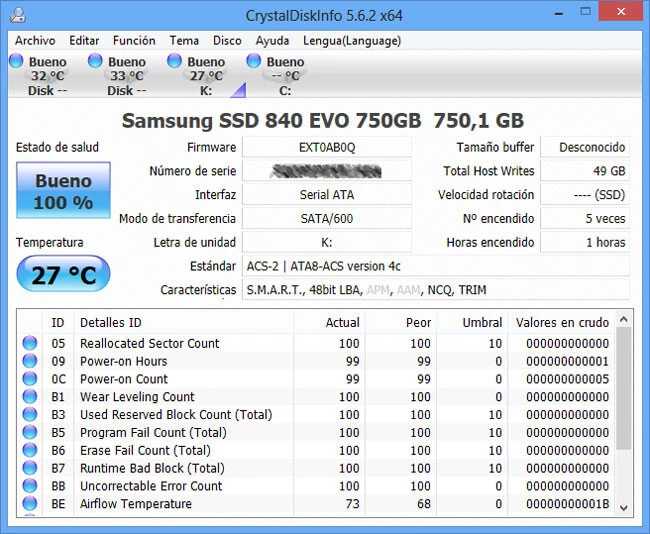The height and width of the screenshot is (534, 650).
Task: Select the first disk status orb at 32 °C
Action: [17, 62]
